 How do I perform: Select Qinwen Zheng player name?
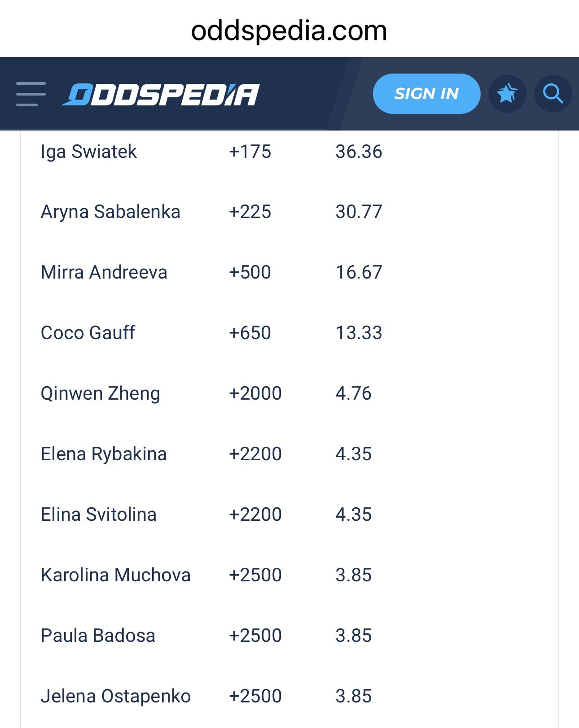click(x=101, y=394)
